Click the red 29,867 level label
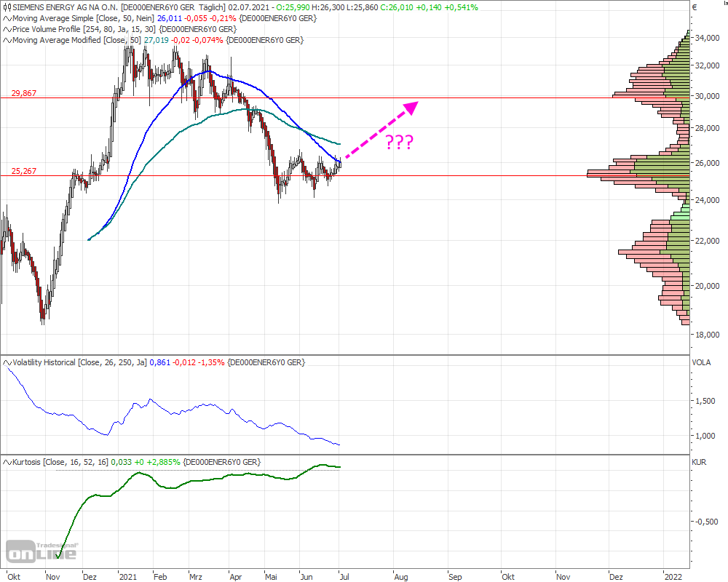Viewport: 728px width, 582px height. coord(24,93)
